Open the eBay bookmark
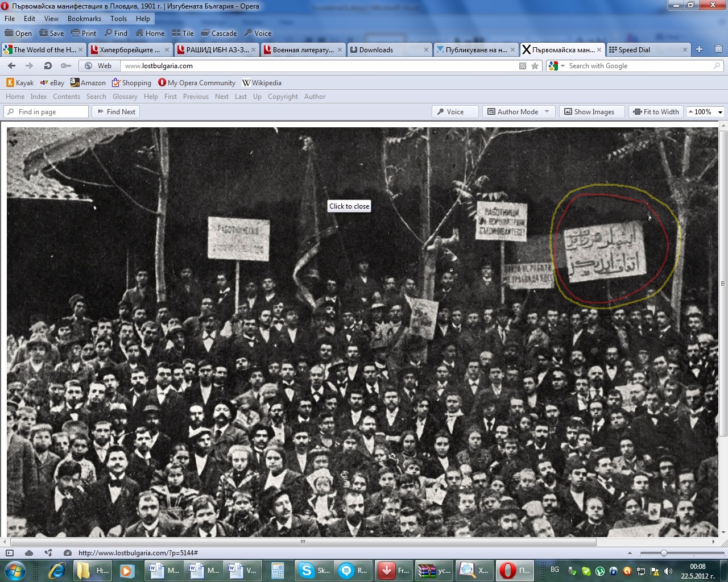The width and height of the screenshot is (728, 582). tap(52, 83)
